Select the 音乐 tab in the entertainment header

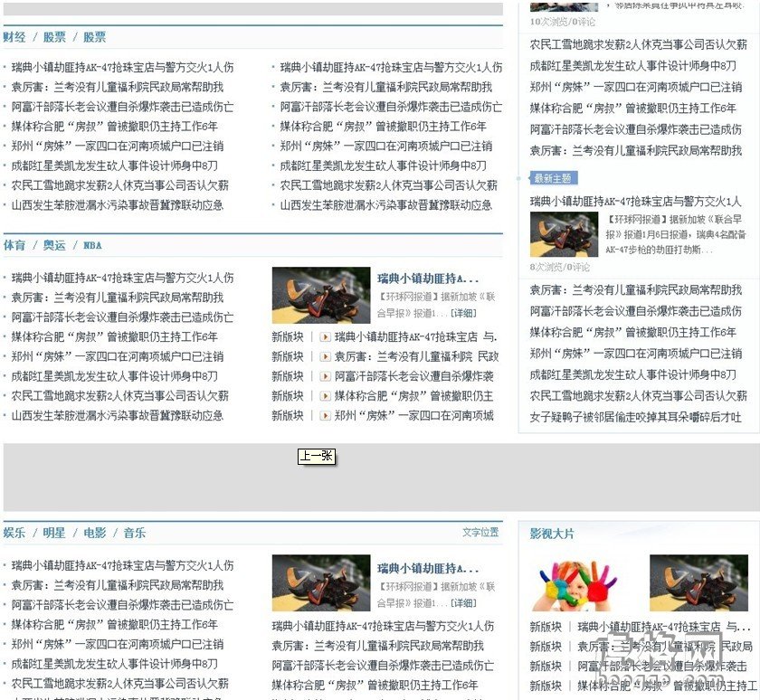tap(133, 533)
